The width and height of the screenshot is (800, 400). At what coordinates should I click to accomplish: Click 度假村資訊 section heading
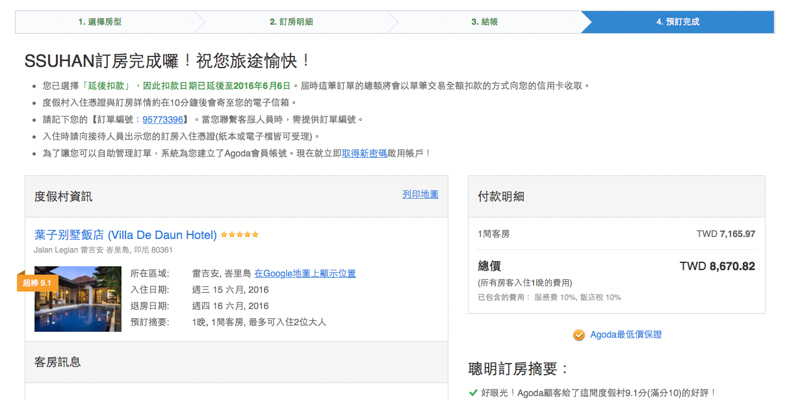click(63, 197)
